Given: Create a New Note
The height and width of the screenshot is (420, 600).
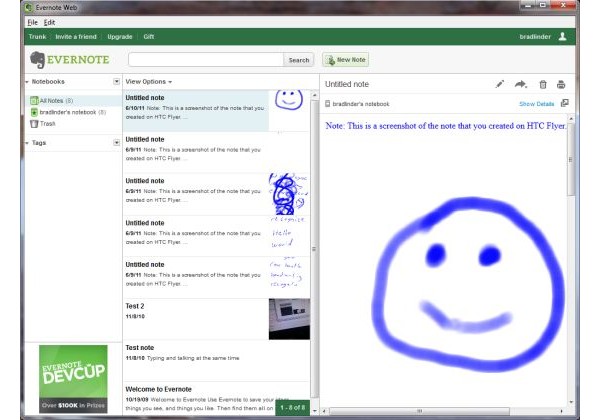Looking at the screenshot, I should pos(346,60).
